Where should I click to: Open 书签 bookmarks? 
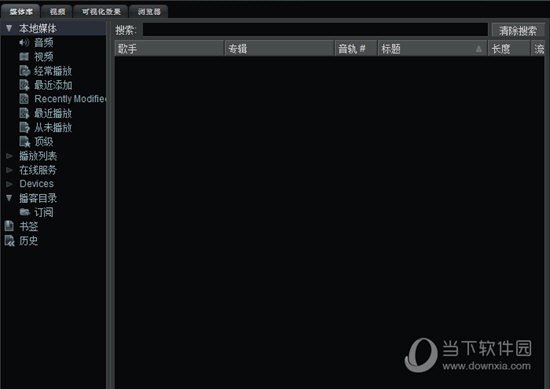[x=28, y=226]
